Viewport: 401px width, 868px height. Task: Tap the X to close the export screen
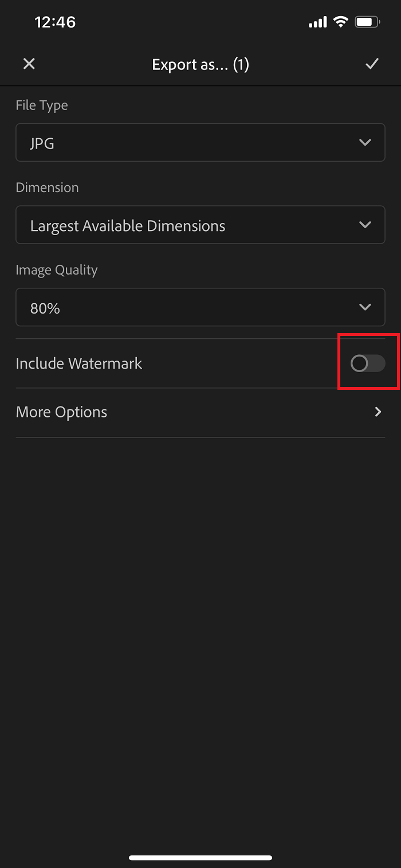[29, 64]
